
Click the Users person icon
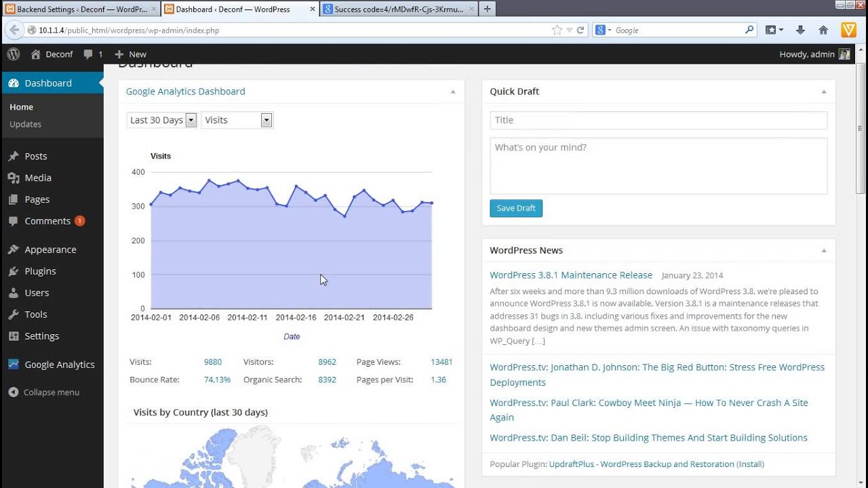click(x=14, y=293)
